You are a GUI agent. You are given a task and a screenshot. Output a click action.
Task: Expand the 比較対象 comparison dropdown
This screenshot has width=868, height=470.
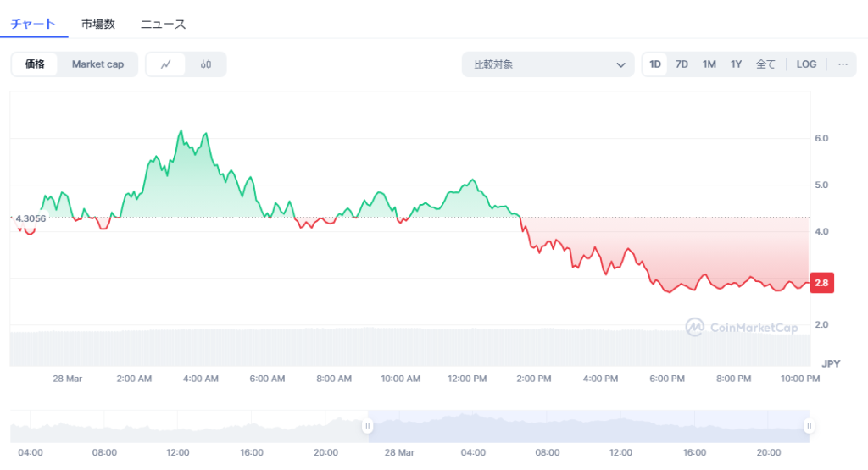[x=548, y=64]
